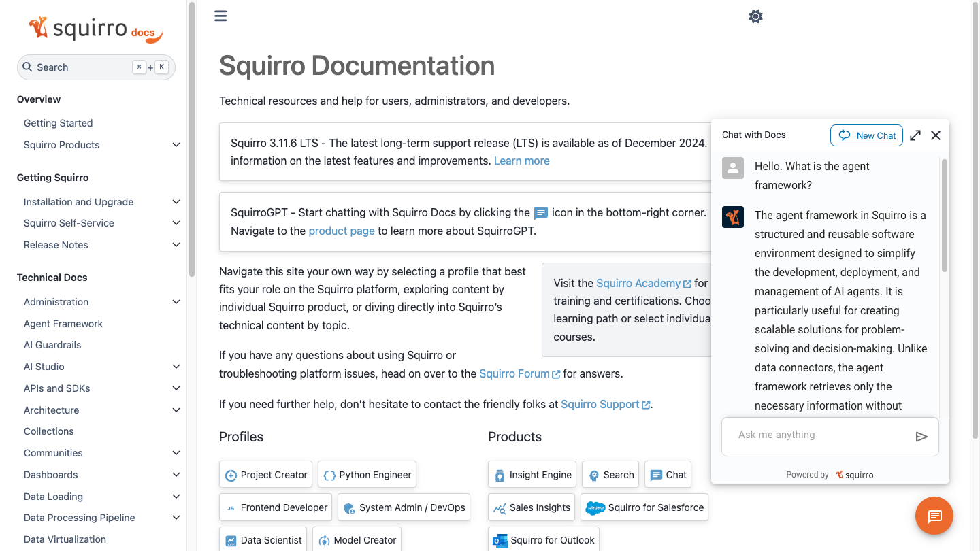980x551 pixels.
Task: Click the Python Engineer braces icon
Action: 329,475
